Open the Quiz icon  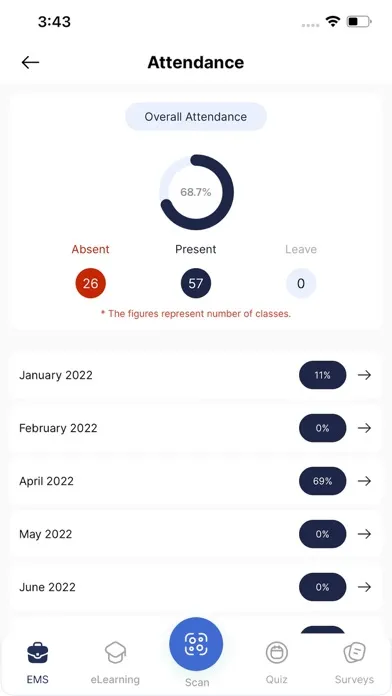click(x=277, y=653)
